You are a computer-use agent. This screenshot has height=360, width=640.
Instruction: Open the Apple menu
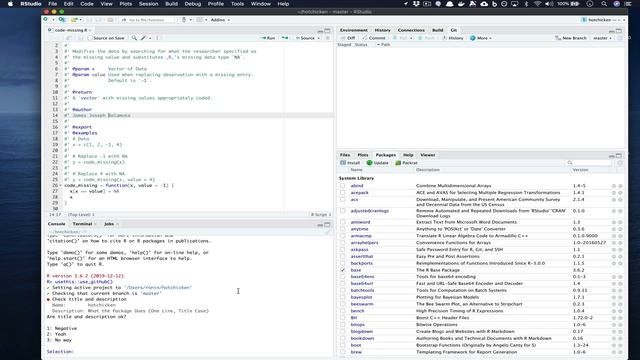point(10,4)
